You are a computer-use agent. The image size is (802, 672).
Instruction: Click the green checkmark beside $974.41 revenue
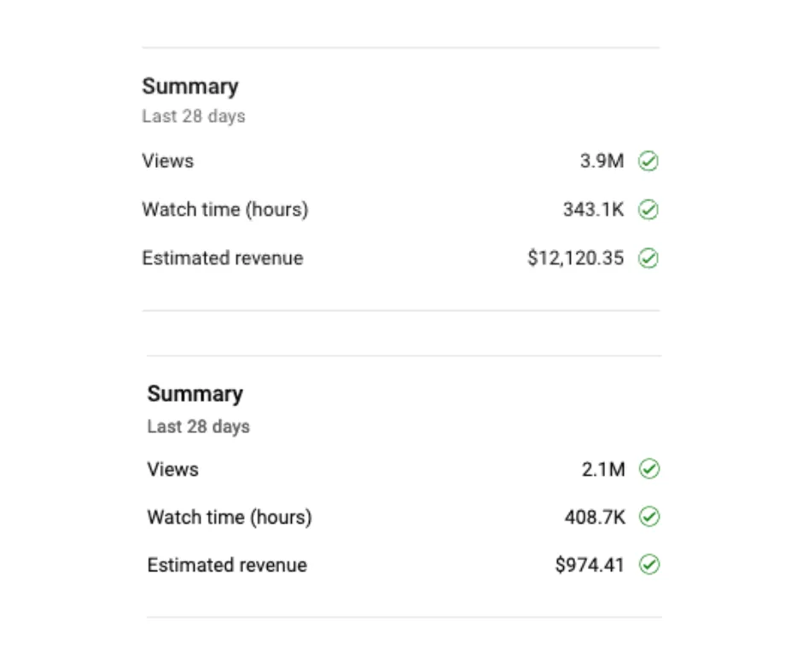pyautogui.click(x=649, y=565)
